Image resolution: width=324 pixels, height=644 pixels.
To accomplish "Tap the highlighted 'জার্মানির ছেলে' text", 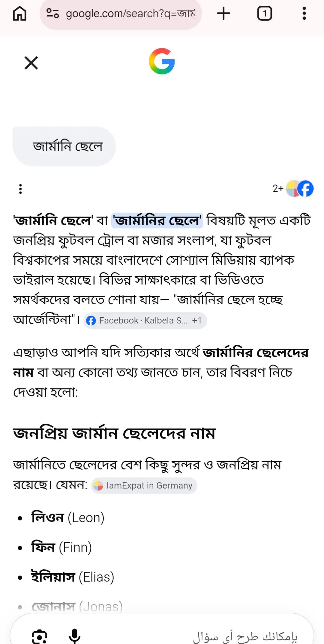I will [157, 221].
